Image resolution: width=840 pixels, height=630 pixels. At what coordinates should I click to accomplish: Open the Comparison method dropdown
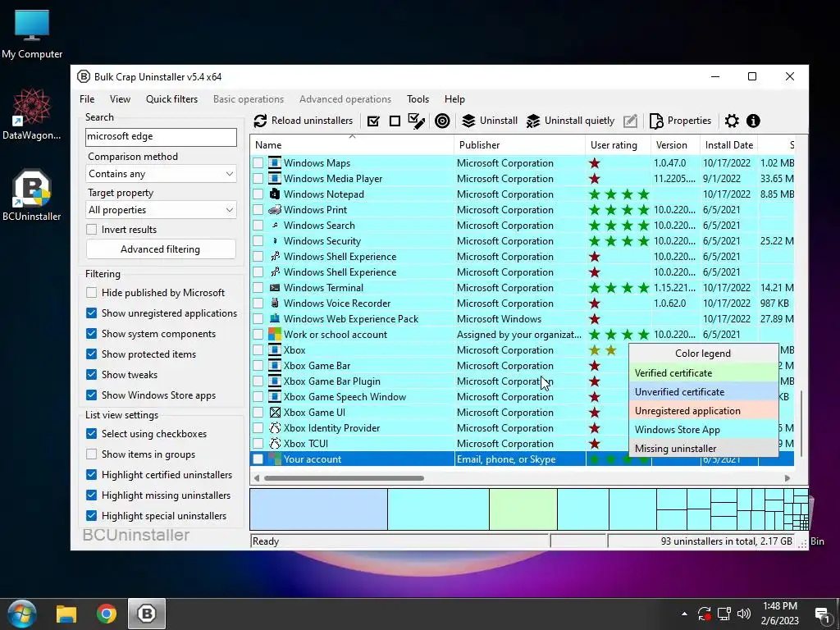(161, 174)
